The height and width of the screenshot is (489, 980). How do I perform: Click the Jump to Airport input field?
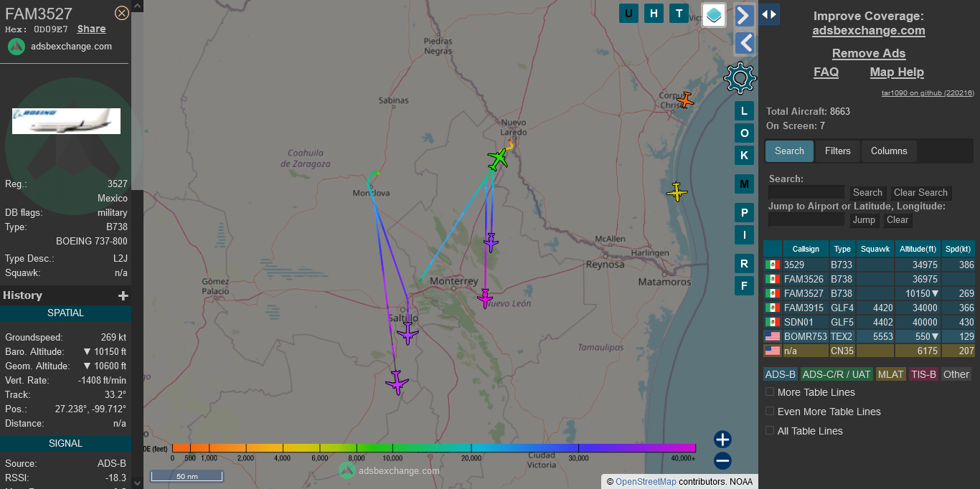pyautogui.click(x=806, y=219)
